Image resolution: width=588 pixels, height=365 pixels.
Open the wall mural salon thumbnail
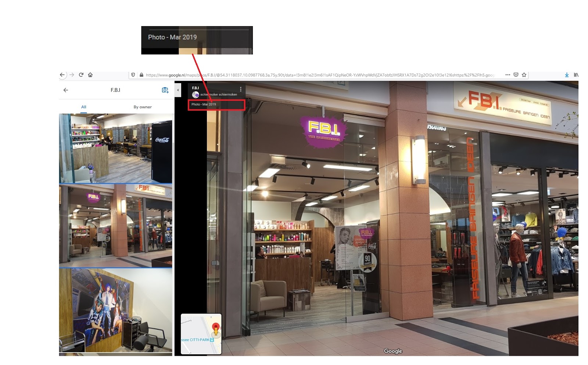click(115, 310)
